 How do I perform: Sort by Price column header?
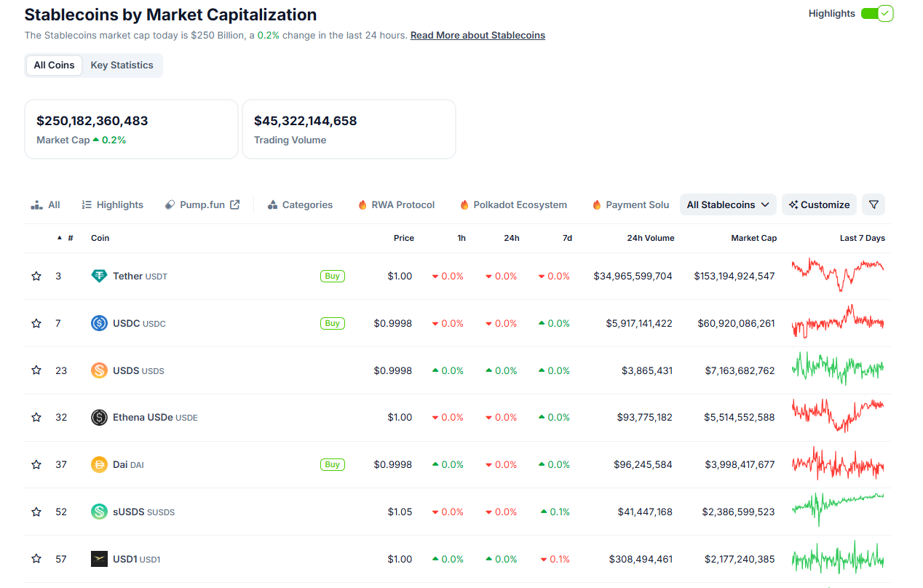click(x=404, y=238)
